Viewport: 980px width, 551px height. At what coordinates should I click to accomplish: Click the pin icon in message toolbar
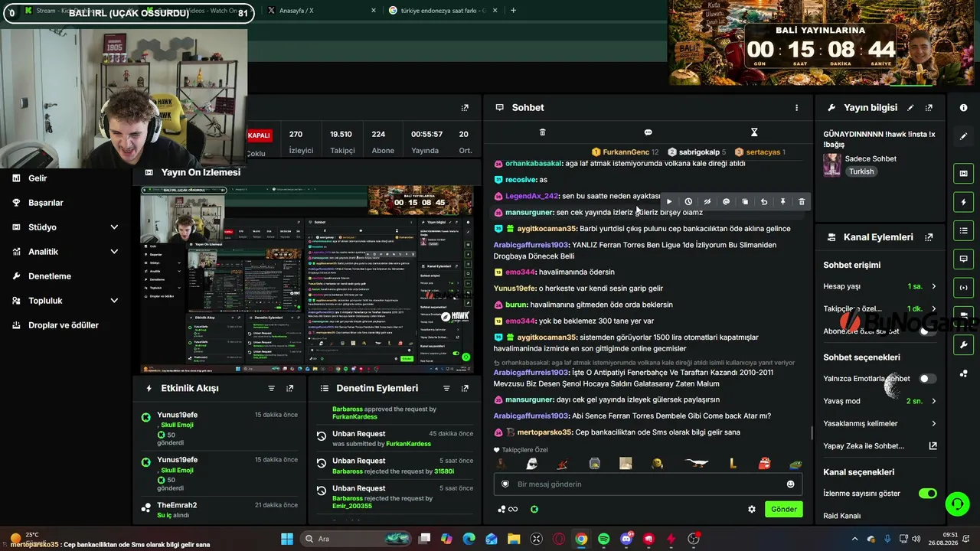click(x=782, y=202)
